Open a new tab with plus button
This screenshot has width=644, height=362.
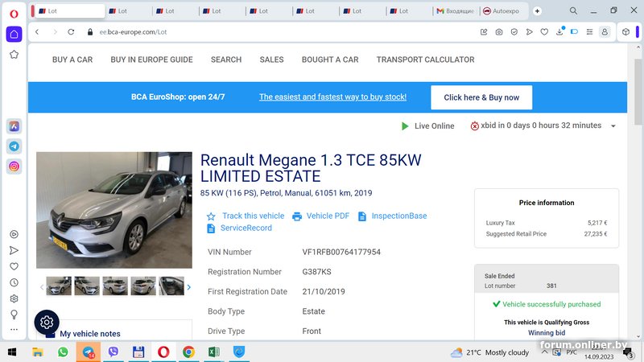537,11
